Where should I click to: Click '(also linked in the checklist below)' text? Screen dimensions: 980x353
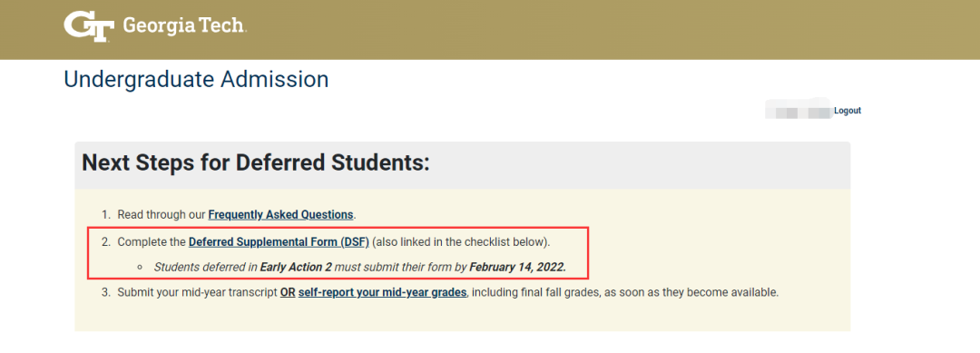click(461, 241)
